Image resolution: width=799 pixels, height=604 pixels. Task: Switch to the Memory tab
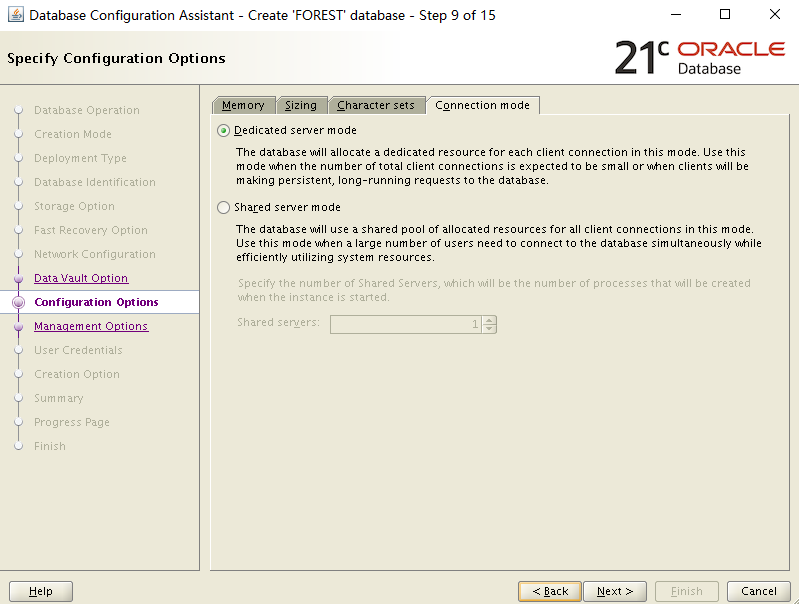tap(243, 105)
